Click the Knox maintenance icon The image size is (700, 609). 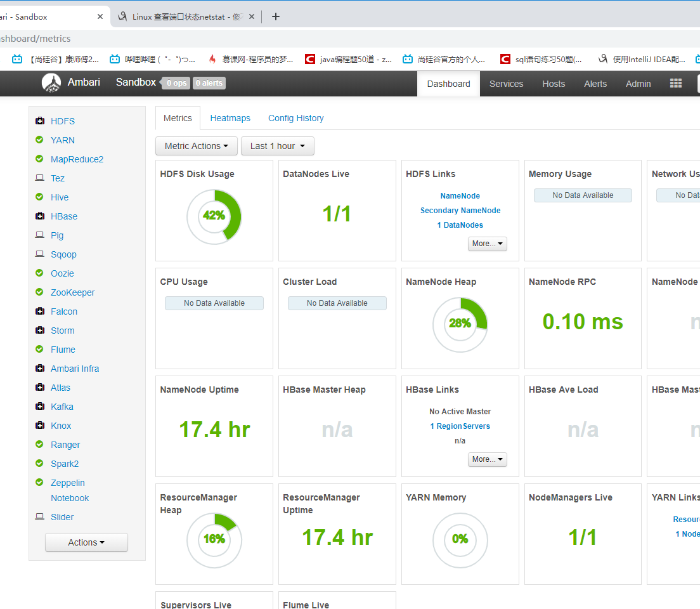point(40,426)
